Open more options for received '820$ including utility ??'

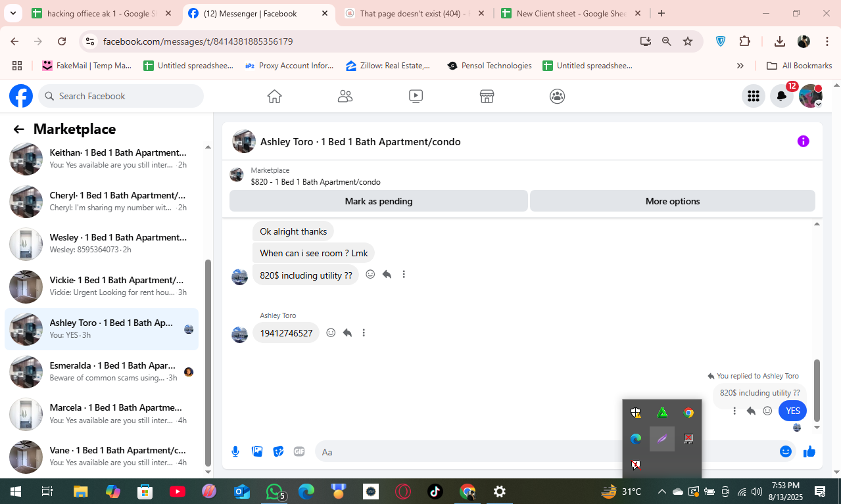point(404,275)
